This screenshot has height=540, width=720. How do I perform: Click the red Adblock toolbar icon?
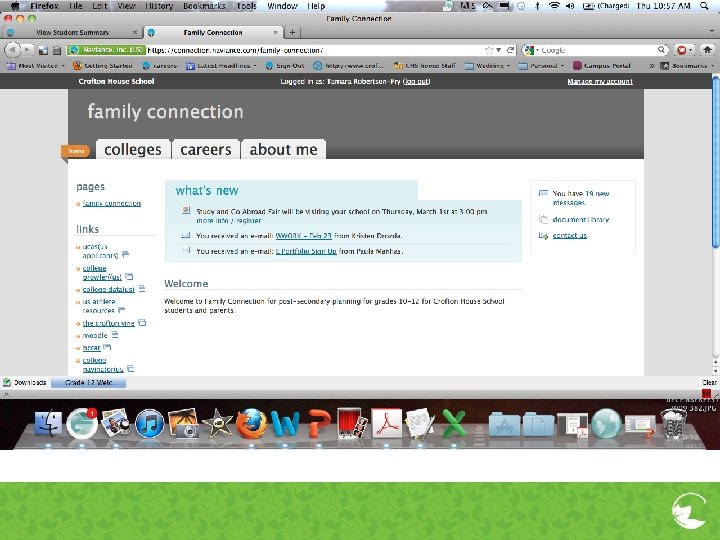(681, 50)
